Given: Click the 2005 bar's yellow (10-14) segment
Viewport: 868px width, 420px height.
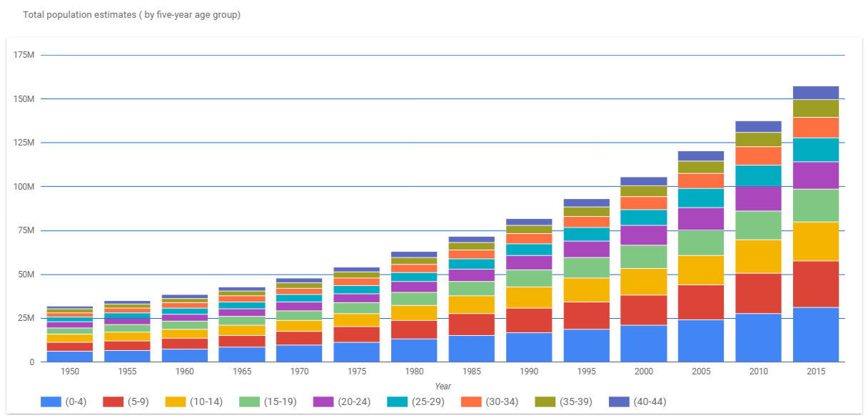Looking at the screenshot, I should pos(701,270).
